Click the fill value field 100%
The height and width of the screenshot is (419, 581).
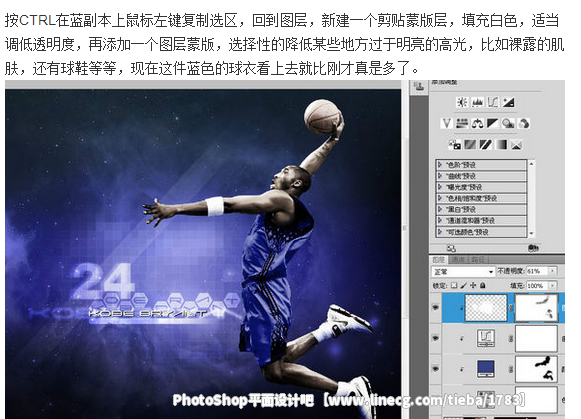point(537,286)
